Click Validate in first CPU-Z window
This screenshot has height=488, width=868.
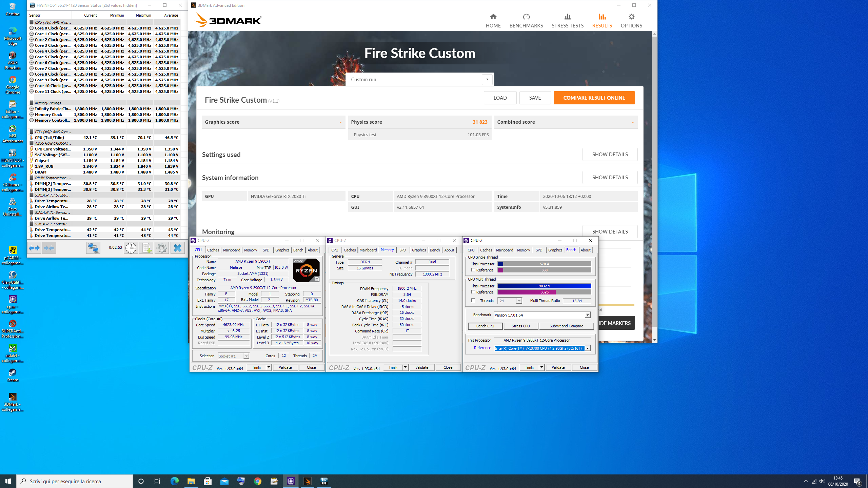point(285,367)
